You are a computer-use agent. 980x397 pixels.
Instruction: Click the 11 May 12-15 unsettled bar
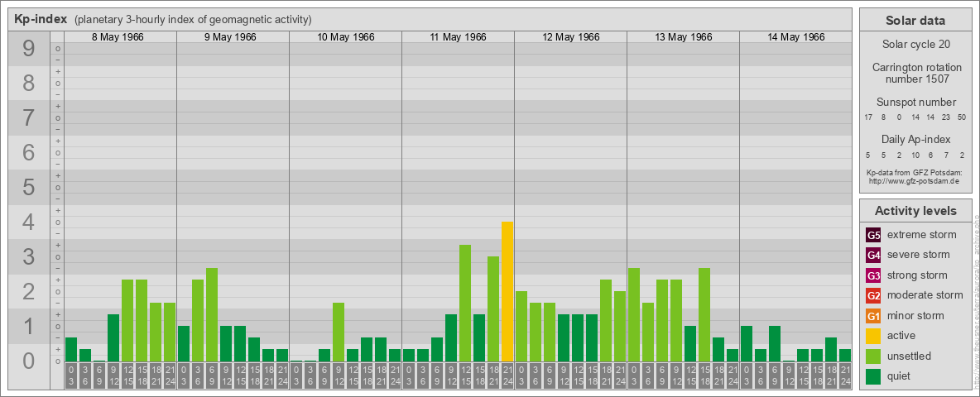465,304
